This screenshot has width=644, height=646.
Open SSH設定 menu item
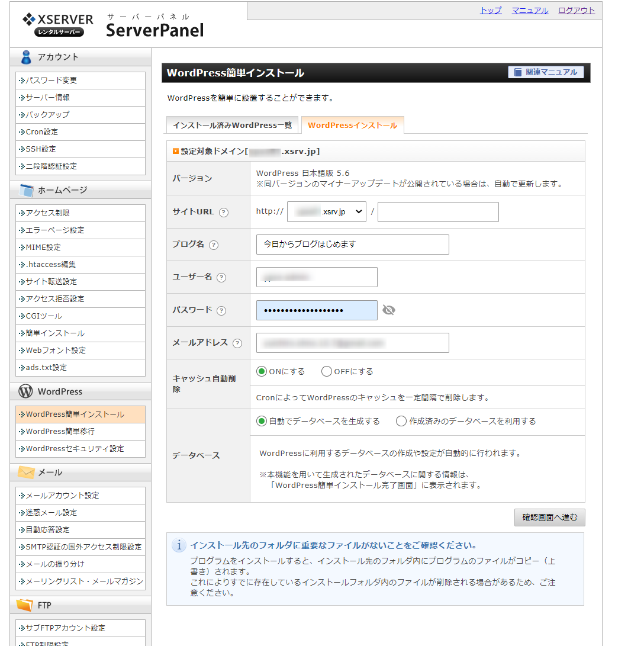(80, 149)
